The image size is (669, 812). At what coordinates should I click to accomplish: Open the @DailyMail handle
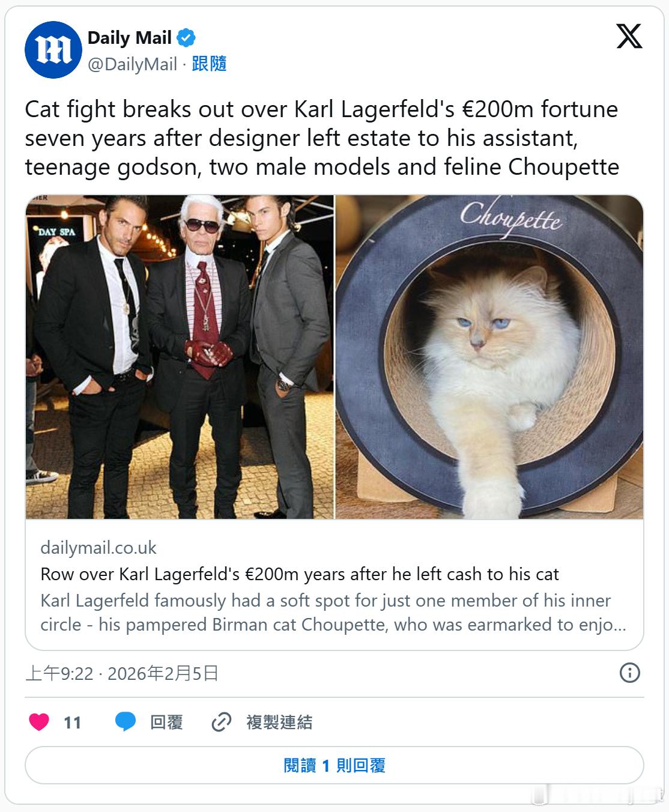click(x=133, y=64)
